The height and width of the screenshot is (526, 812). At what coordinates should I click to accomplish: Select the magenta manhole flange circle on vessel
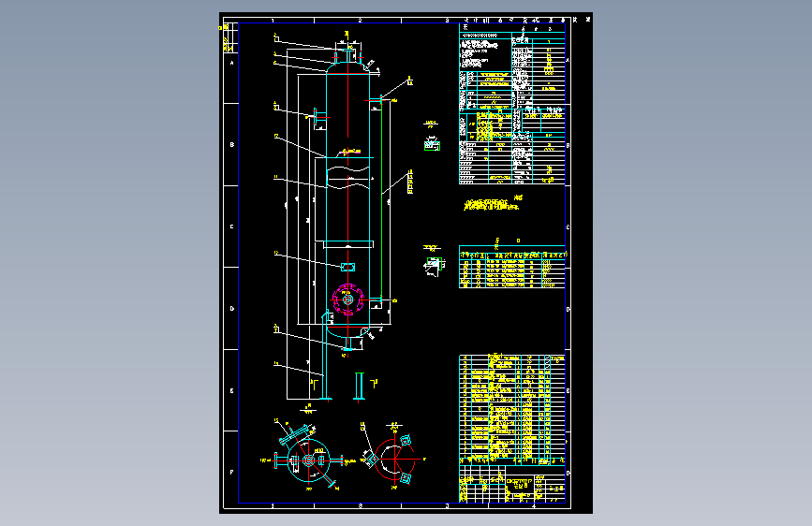point(347,300)
